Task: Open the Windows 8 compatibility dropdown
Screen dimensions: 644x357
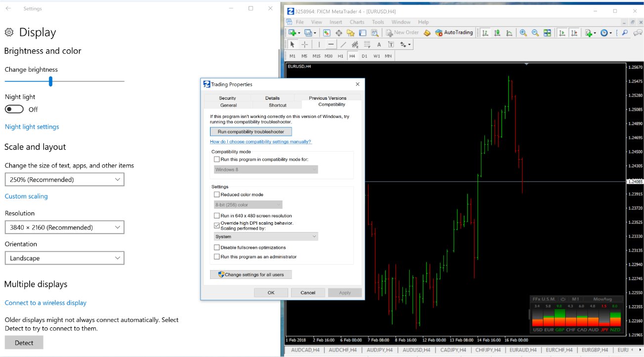Action: coord(266,169)
